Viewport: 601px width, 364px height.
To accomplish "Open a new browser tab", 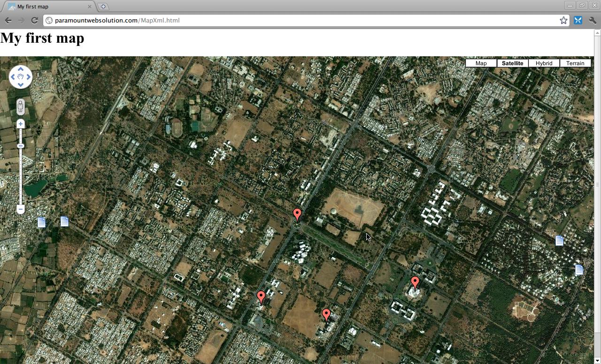I will [x=103, y=7].
